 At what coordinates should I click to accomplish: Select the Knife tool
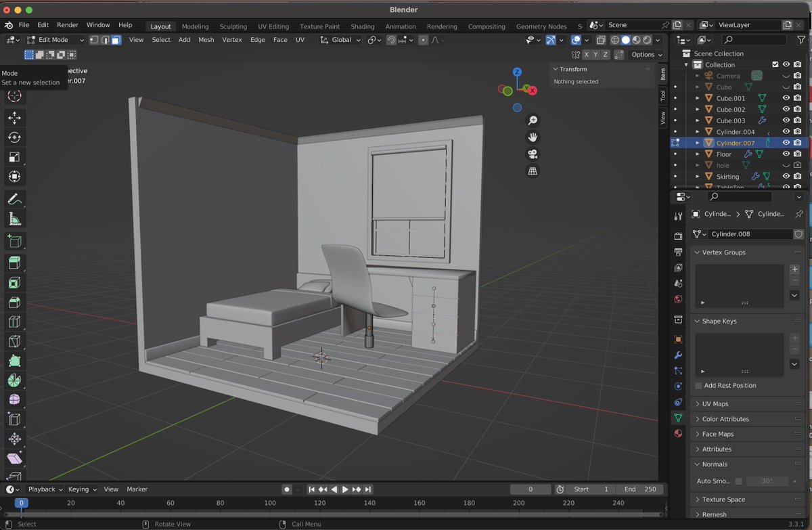tap(14, 341)
